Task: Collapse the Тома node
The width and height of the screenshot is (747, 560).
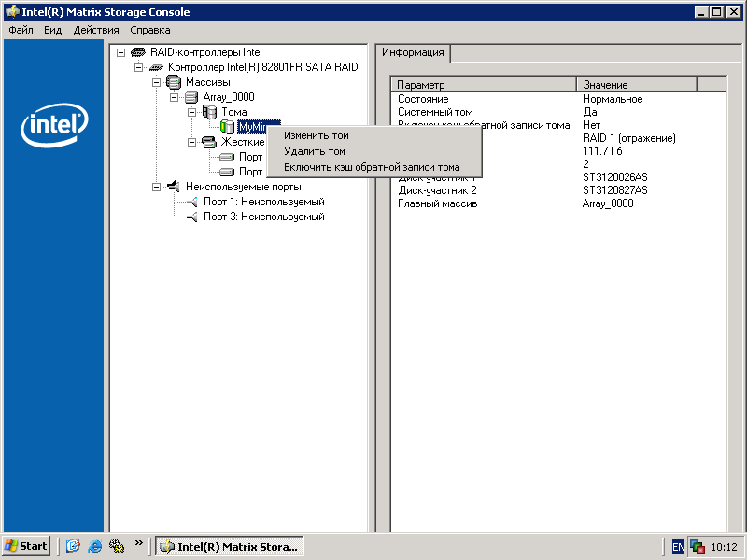Action: click(x=192, y=112)
